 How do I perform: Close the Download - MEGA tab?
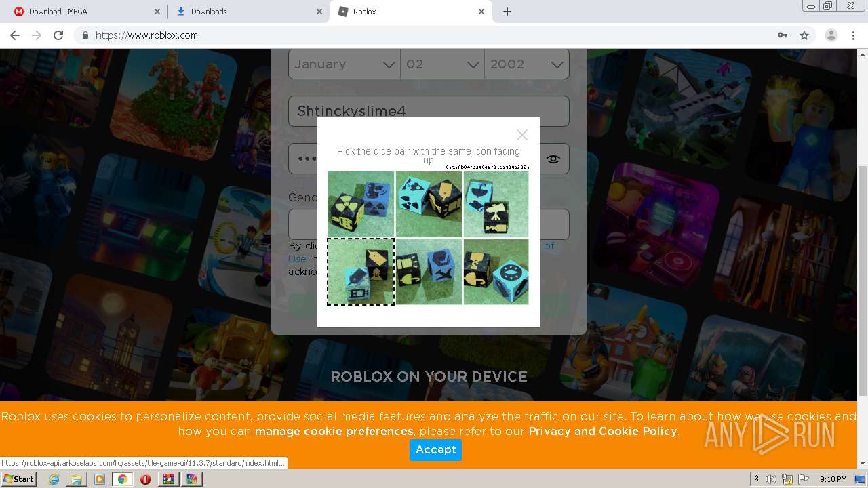[x=157, y=12]
